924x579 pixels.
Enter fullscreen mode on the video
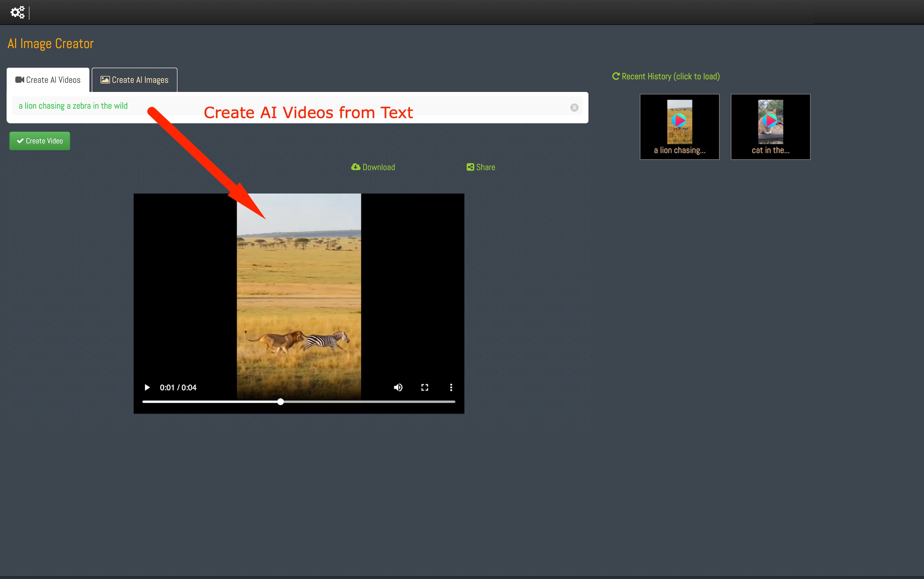[x=424, y=387]
